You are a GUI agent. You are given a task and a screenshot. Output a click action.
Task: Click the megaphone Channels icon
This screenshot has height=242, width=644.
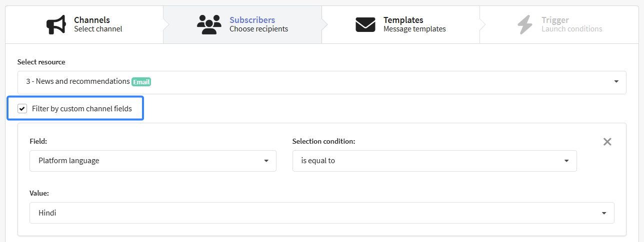56,25
